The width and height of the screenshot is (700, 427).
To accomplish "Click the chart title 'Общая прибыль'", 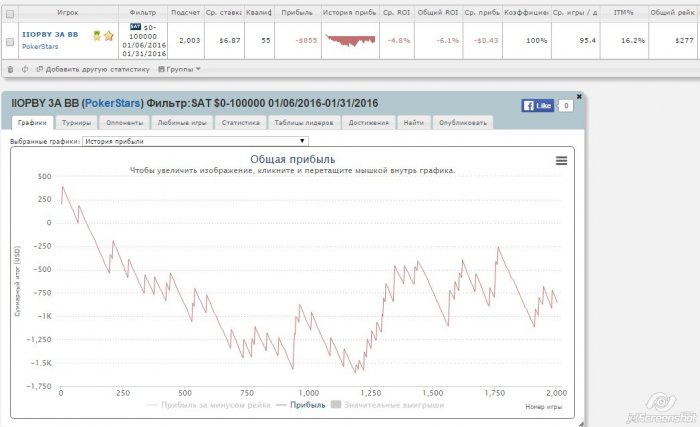I will coord(292,159).
